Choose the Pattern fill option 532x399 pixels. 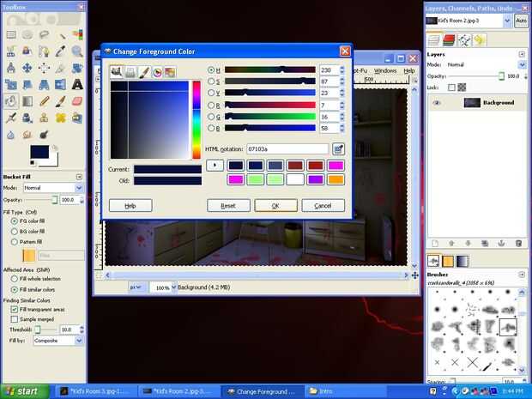pos(15,242)
